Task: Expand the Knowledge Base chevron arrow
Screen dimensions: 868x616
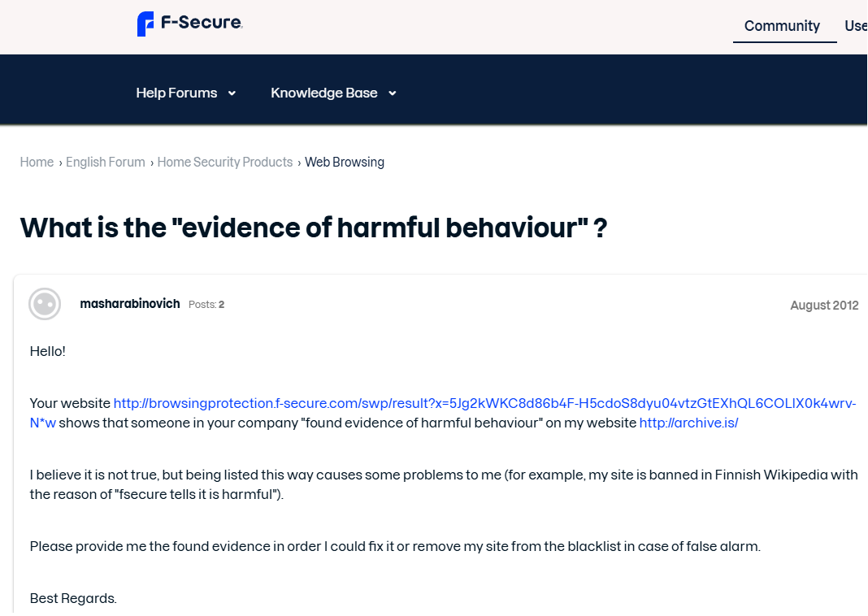Action: click(393, 93)
